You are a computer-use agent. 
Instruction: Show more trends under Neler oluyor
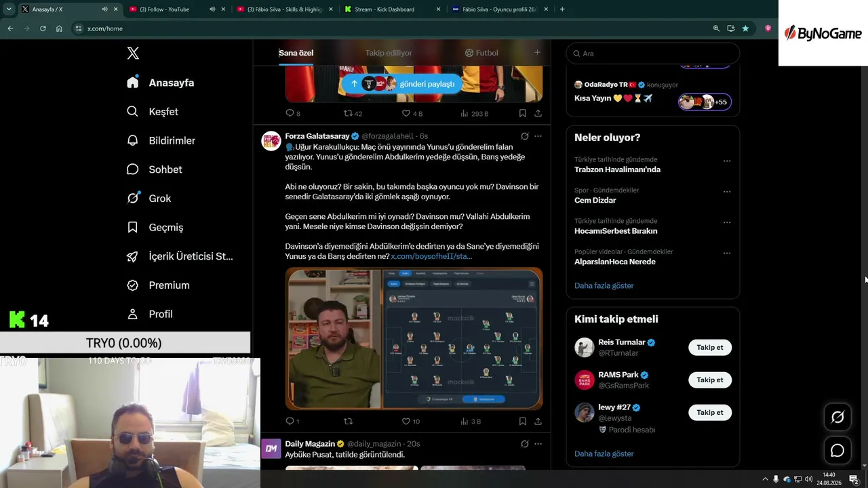[x=604, y=285]
